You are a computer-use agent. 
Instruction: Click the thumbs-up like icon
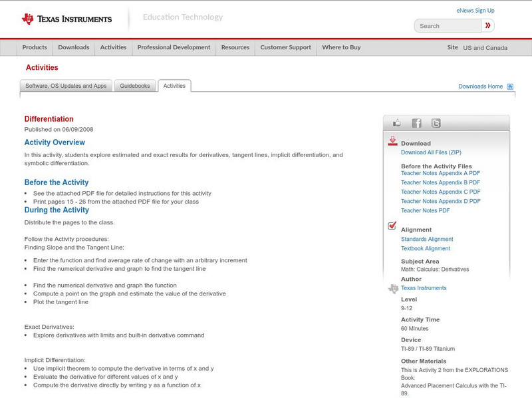coord(398,123)
